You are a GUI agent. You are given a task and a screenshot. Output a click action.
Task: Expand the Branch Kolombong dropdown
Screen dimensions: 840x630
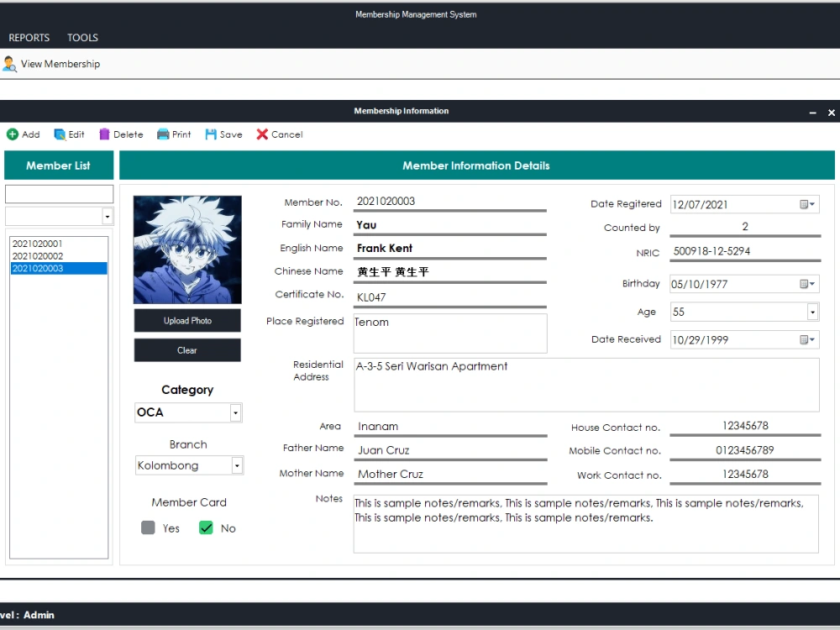pos(236,465)
